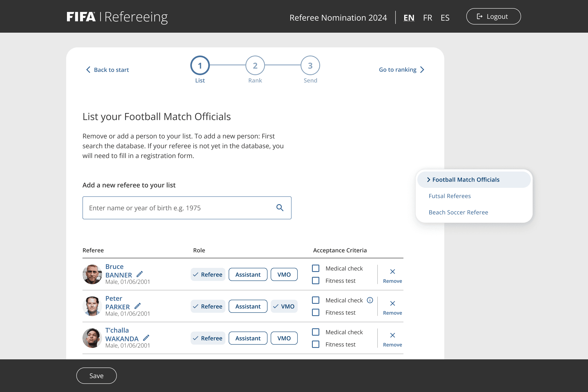Toggle Referee role for Peter PARKER

pyautogui.click(x=208, y=306)
